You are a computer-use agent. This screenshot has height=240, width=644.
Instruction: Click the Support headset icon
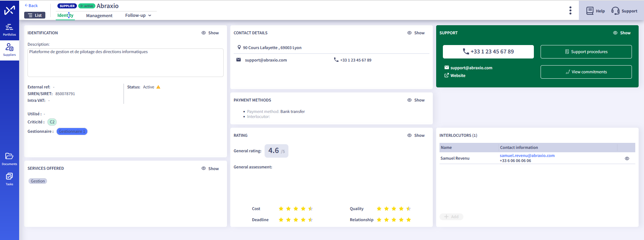(x=615, y=11)
